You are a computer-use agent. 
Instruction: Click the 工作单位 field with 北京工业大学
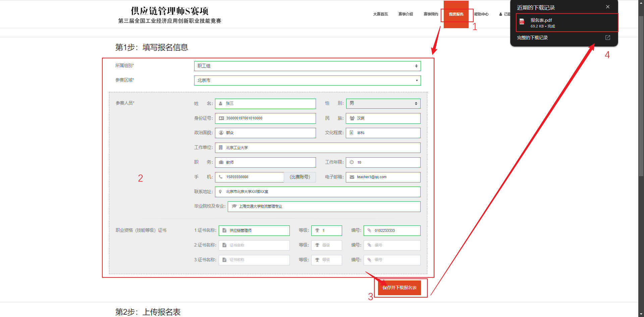(318, 148)
